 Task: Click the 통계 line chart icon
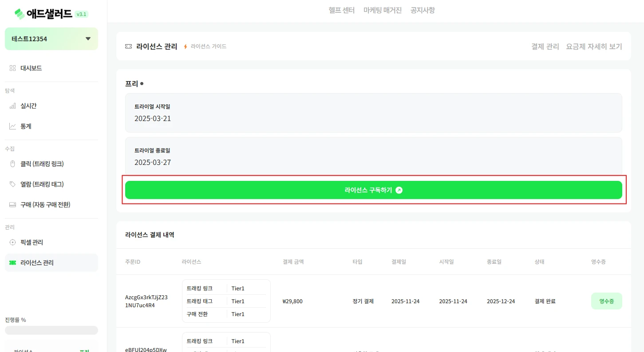(x=12, y=126)
